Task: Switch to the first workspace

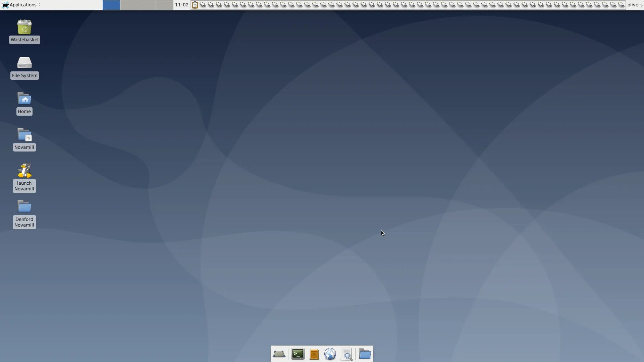Action: (111, 5)
